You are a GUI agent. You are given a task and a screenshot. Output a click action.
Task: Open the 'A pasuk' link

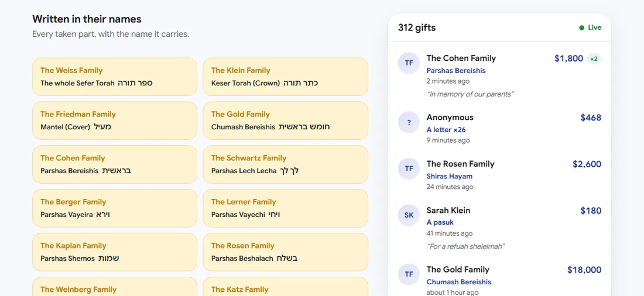click(440, 222)
